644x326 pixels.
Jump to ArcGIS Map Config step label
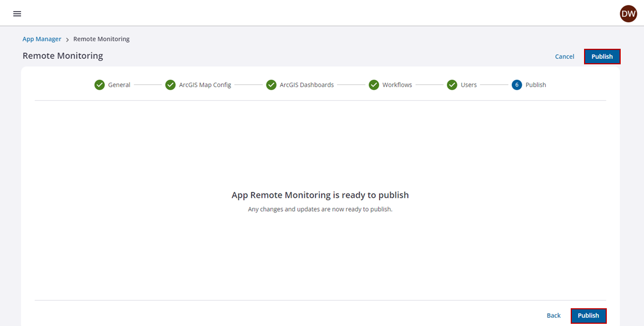click(x=205, y=85)
